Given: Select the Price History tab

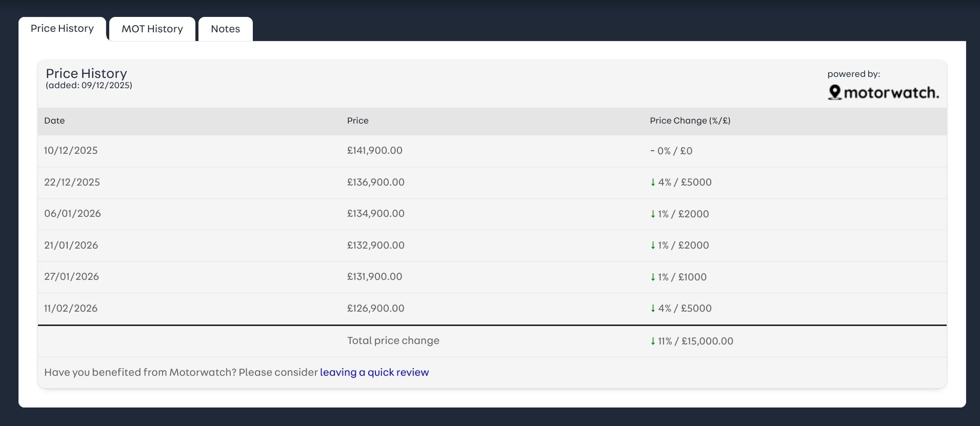Looking at the screenshot, I should 62,28.
